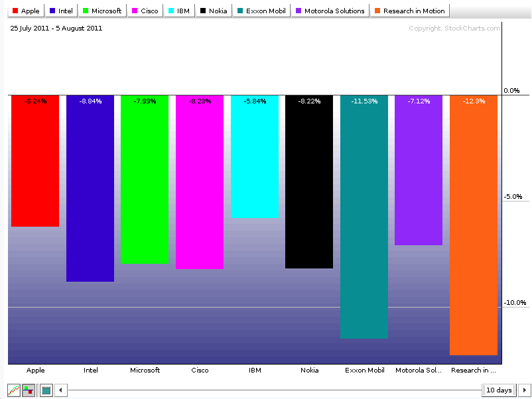The width and height of the screenshot is (532, 399).
Task: Click the '-5.0%' y-axis label
Action: 513,197
